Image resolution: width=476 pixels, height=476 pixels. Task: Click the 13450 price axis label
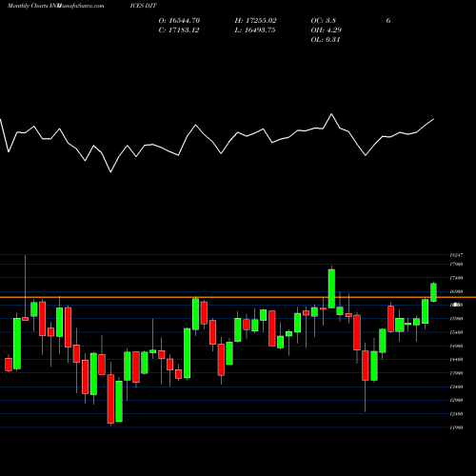pos(456,387)
